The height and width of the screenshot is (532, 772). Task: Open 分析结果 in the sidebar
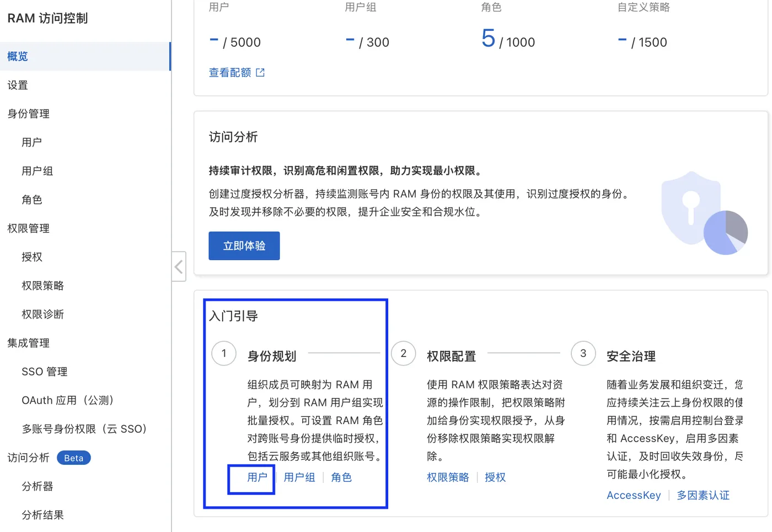[x=42, y=515]
